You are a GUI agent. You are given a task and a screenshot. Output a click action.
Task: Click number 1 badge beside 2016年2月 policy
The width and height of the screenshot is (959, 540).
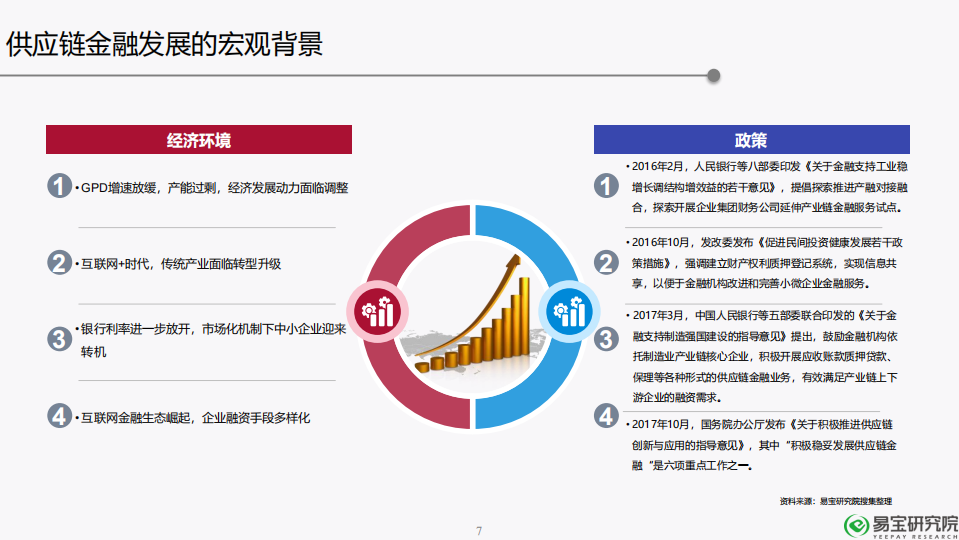(606, 186)
